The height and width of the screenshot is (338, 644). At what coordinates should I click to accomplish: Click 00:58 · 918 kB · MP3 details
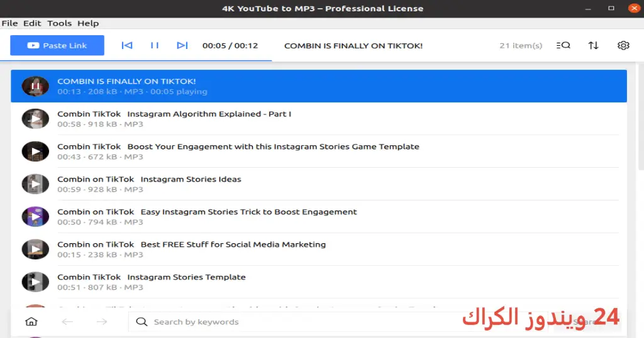(100, 124)
